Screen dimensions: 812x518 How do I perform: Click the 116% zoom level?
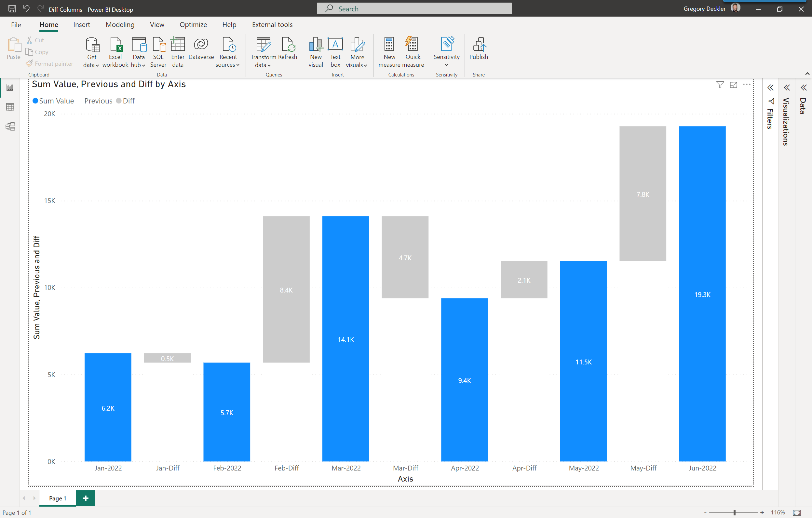point(778,512)
